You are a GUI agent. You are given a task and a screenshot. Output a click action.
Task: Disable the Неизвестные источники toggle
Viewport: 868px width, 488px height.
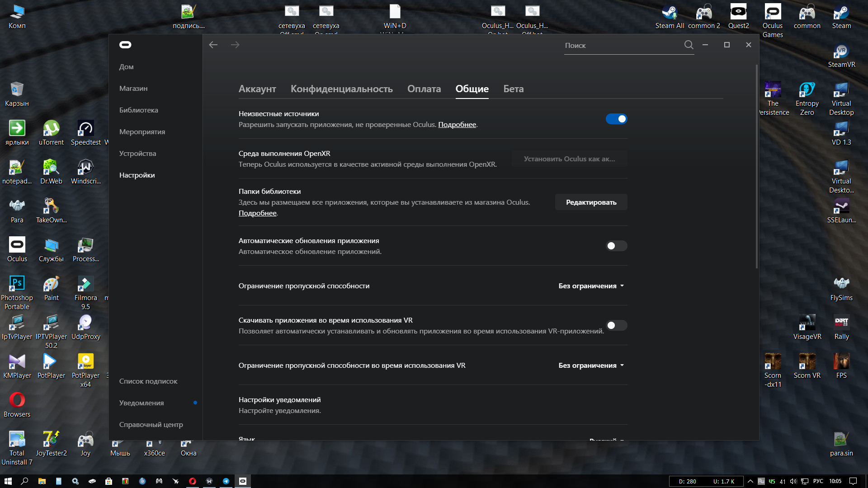click(616, 119)
